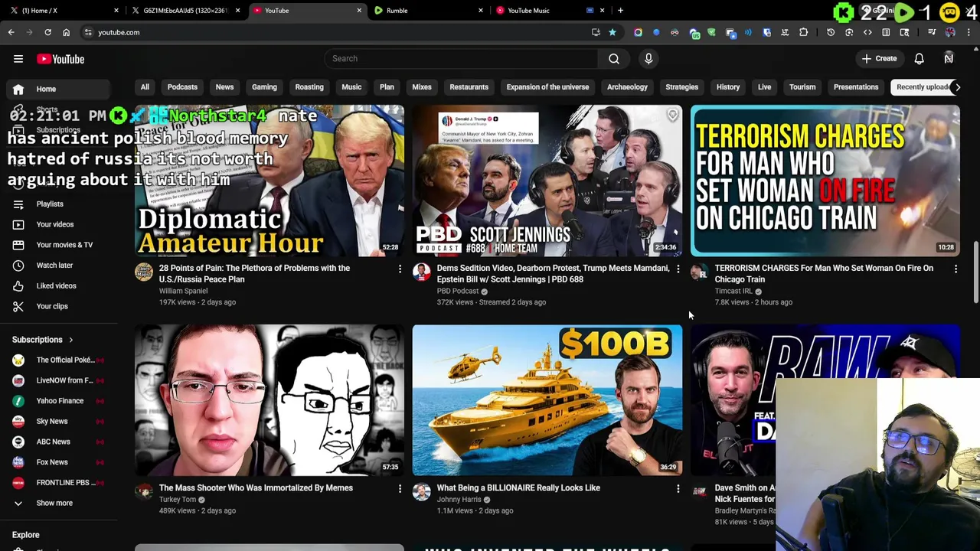Click William Spaniel channel name
Screen dimensions: 980x551
[x=183, y=291]
